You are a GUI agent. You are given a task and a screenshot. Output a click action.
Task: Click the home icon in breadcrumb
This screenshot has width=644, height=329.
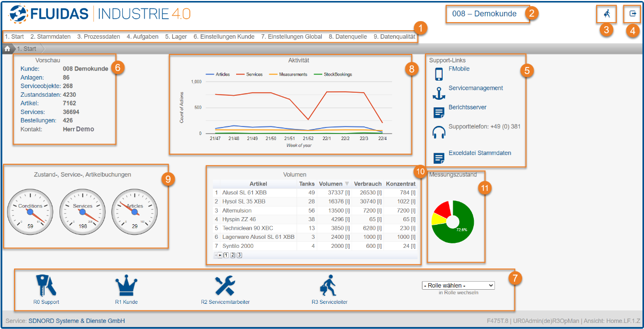click(x=8, y=49)
